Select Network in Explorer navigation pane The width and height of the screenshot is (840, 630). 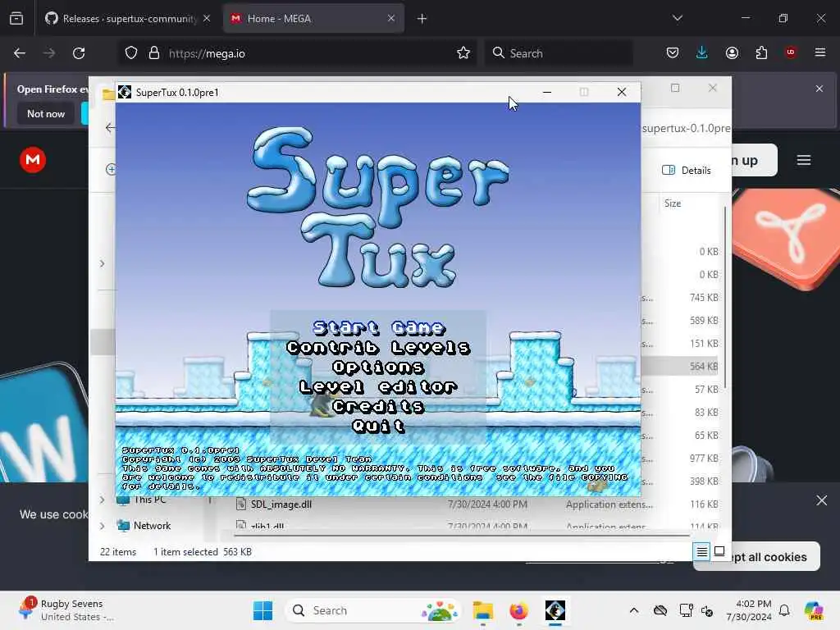152,526
